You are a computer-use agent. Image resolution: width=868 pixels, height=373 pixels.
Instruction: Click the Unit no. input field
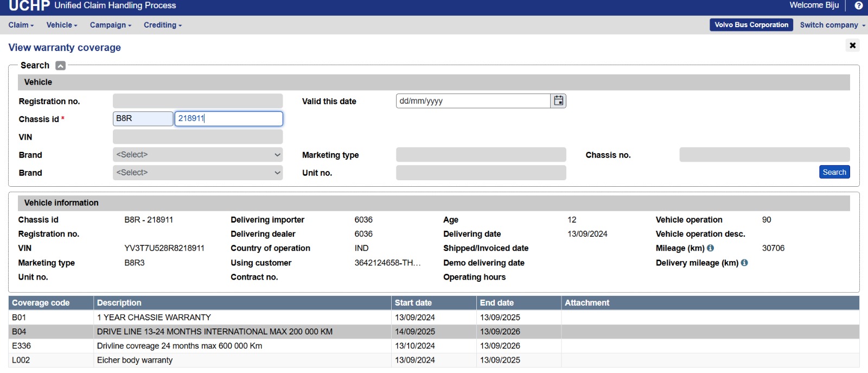[x=481, y=173]
